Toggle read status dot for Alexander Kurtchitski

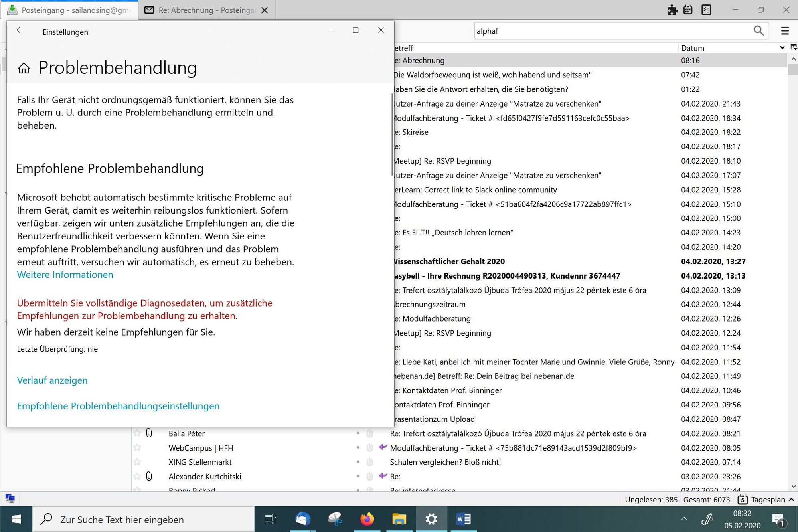(358, 476)
